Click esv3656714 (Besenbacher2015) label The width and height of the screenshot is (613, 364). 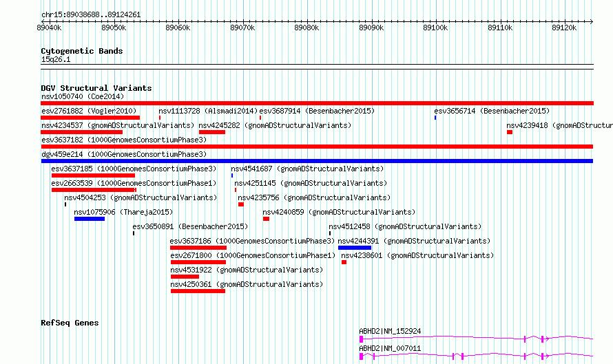492,111
